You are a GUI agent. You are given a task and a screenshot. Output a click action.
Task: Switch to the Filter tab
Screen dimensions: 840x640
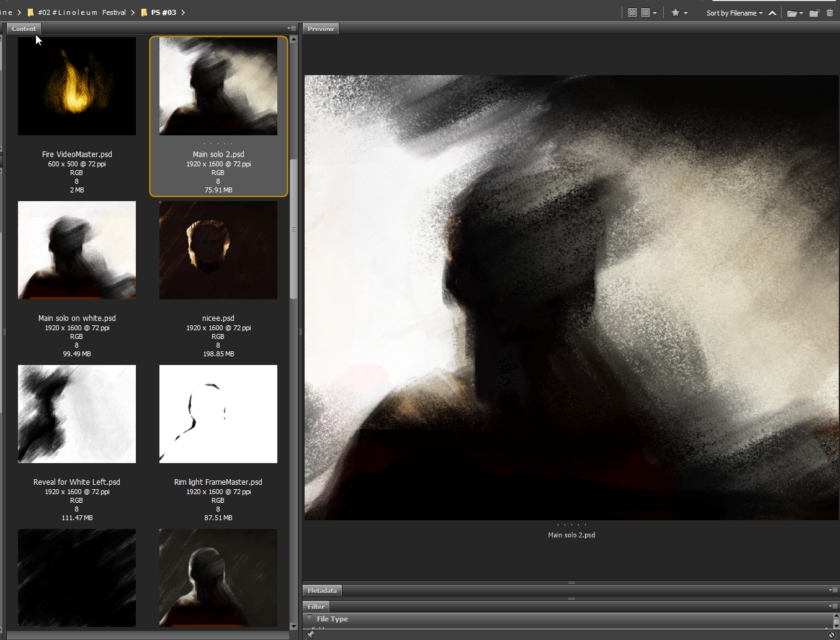pyautogui.click(x=316, y=606)
